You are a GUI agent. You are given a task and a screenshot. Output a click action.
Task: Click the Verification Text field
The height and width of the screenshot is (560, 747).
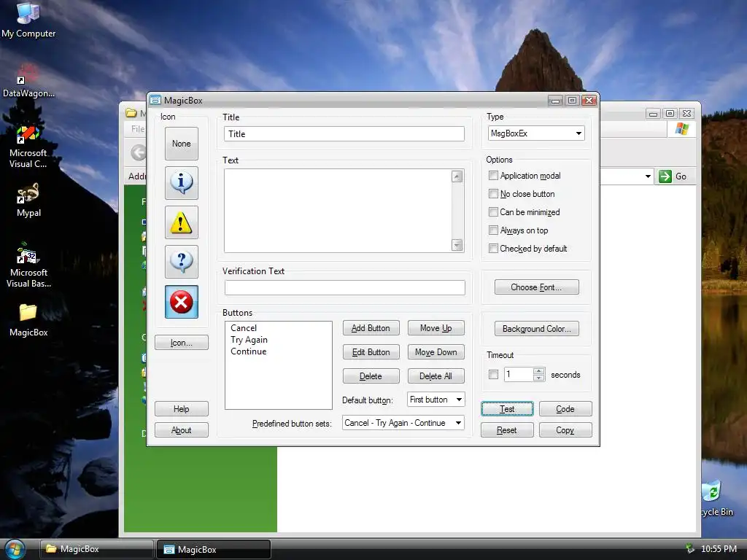[345, 287]
